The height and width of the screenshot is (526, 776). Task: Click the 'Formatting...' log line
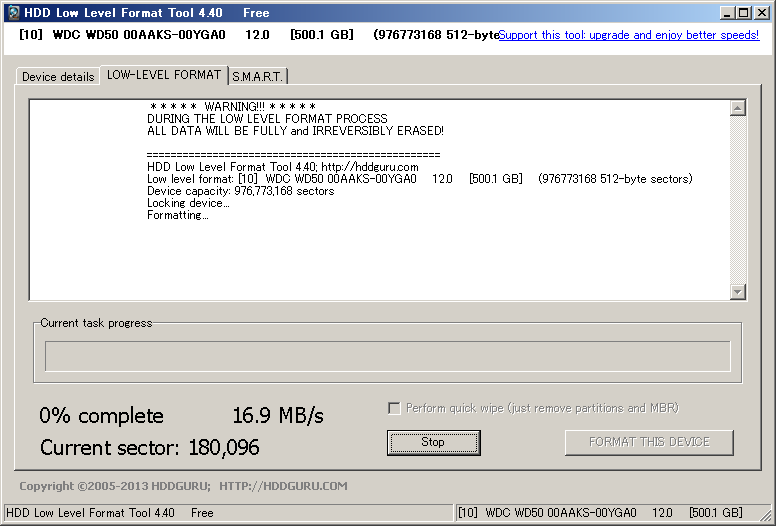178,215
